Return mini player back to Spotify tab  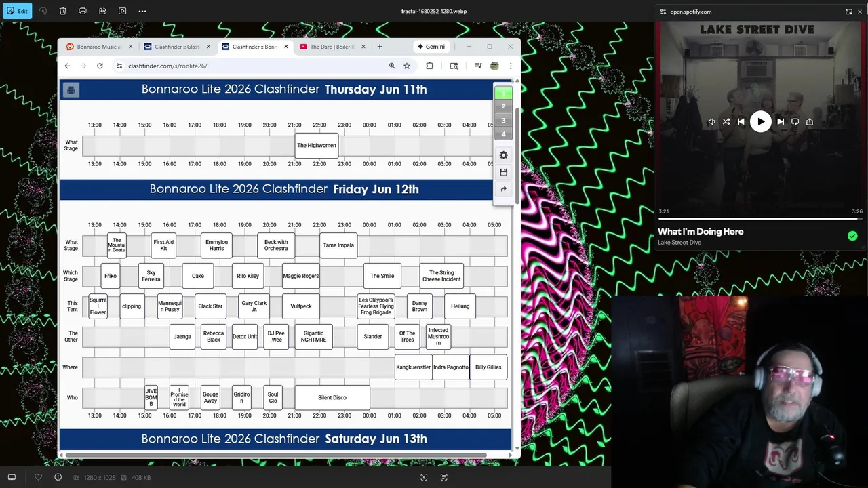849,12
